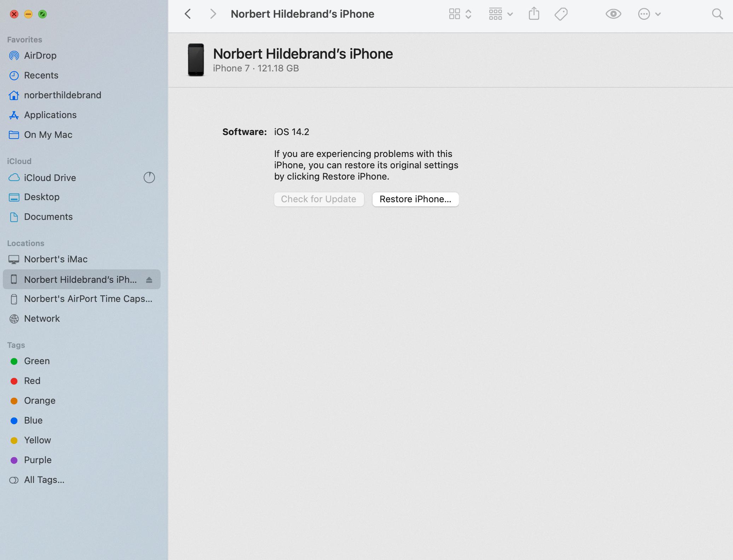Click the All Tags icon

click(14, 480)
